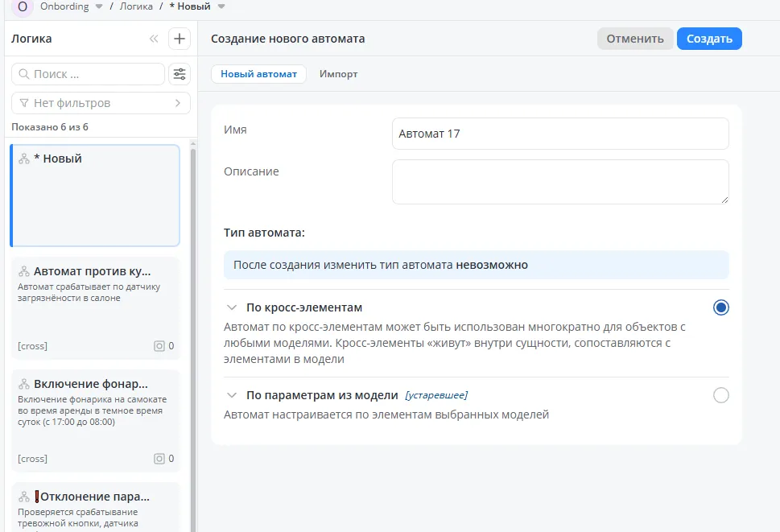Select 'По кросс-элементам' radio button
The image size is (780, 532).
click(720, 307)
